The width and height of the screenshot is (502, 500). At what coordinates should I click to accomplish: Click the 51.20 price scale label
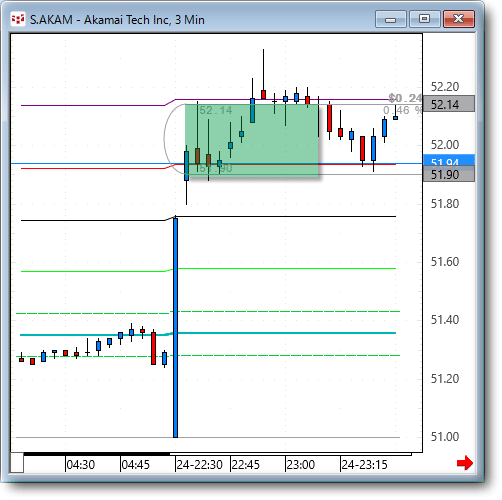[x=445, y=379]
